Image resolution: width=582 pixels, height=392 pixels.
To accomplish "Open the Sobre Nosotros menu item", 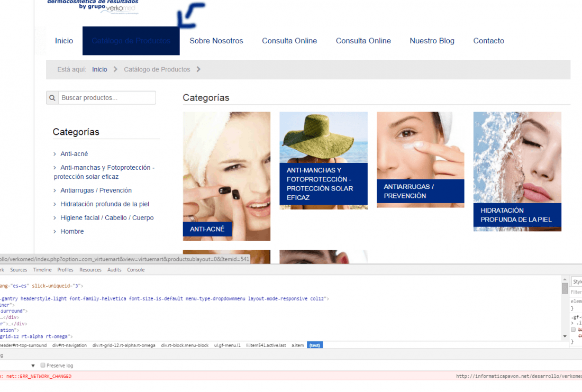I will pos(216,41).
